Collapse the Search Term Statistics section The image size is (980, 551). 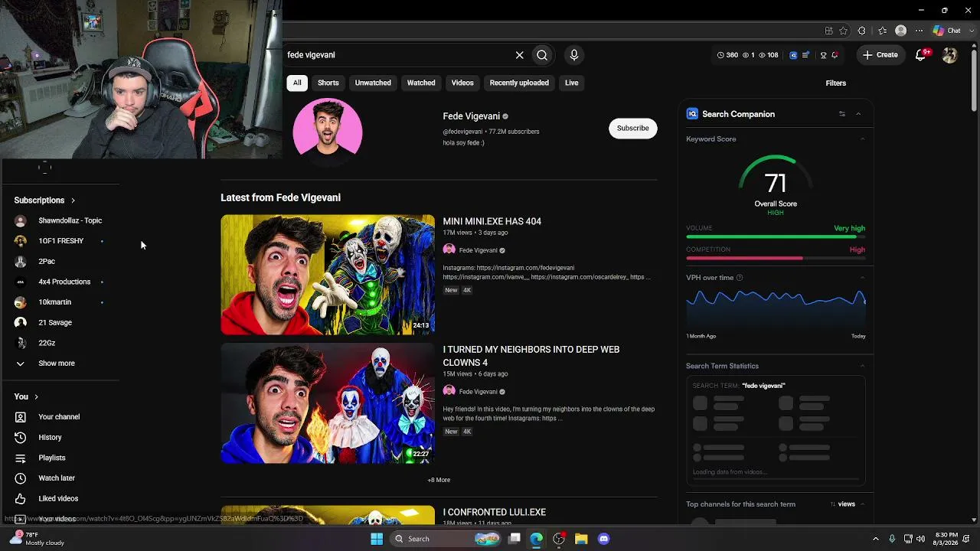[x=862, y=366]
